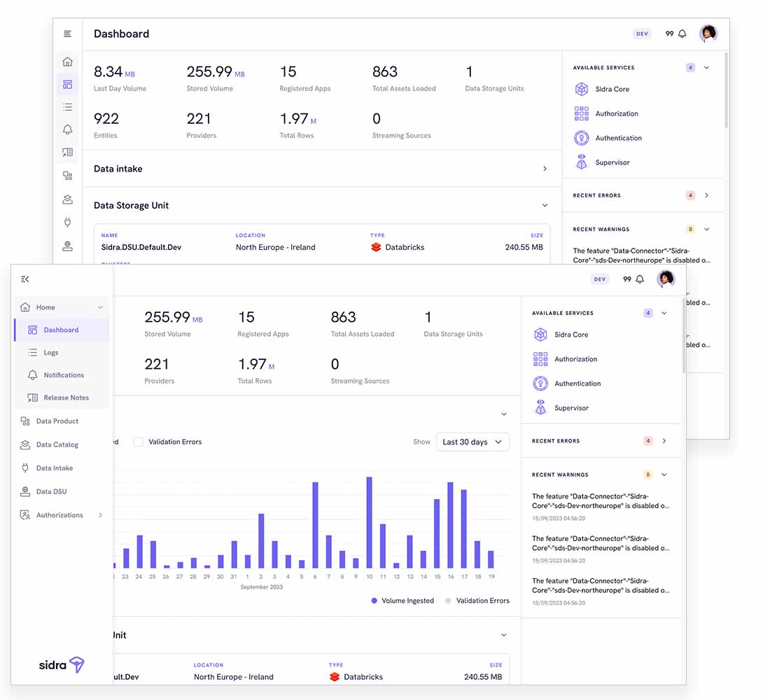Open the notification bell showing 99 in front window
The width and height of the screenshot is (770, 700).
tap(639, 279)
